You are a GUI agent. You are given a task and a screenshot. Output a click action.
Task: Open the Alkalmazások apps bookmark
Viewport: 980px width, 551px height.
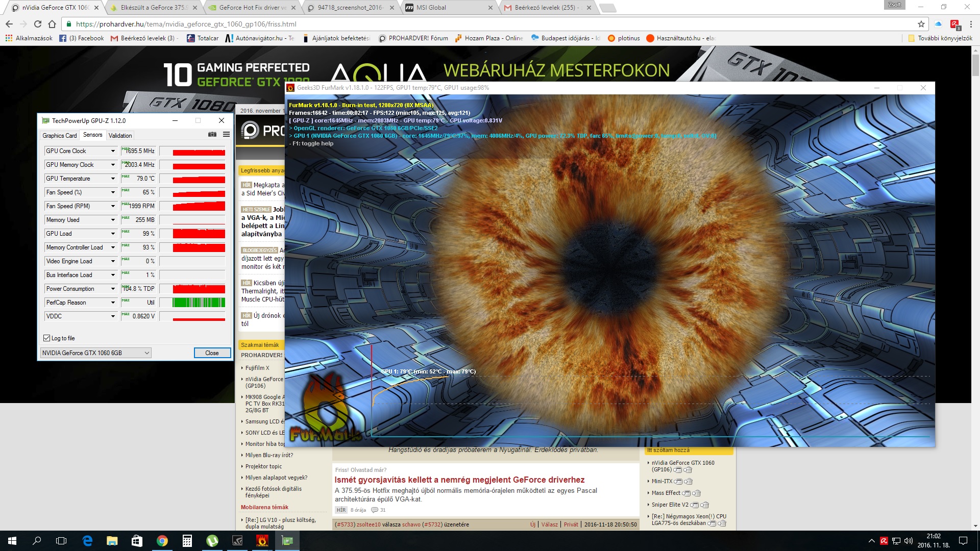coord(29,38)
